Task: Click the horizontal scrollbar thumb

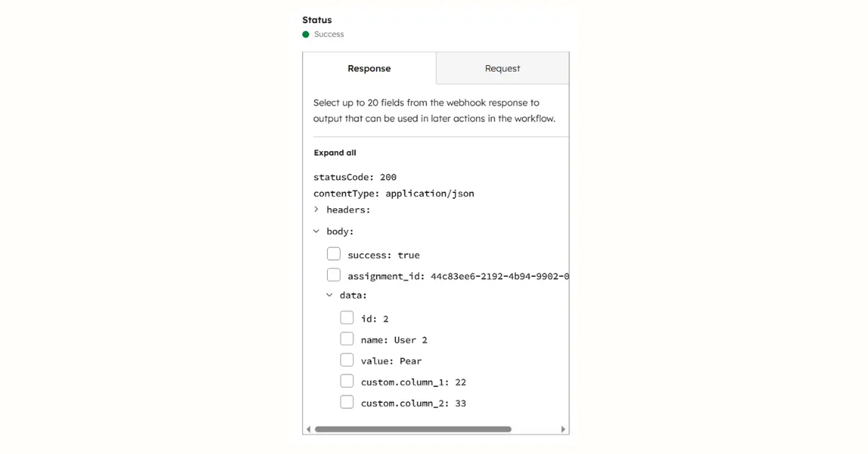Action: click(412, 429)
